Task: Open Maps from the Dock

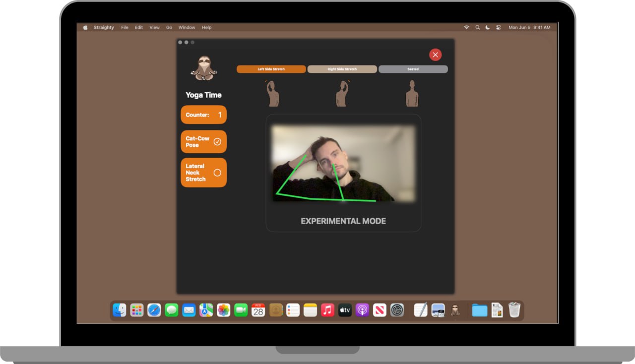Action: pos(206,310)
